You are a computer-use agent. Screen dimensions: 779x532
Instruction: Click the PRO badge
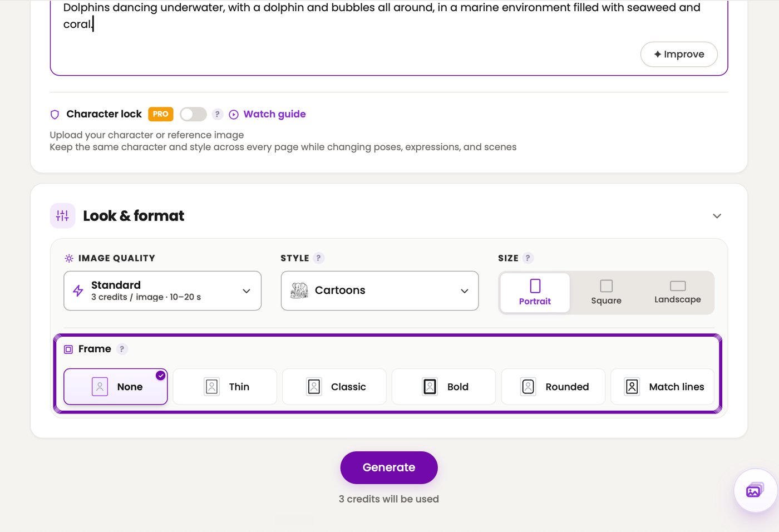(x=161, y=114)
